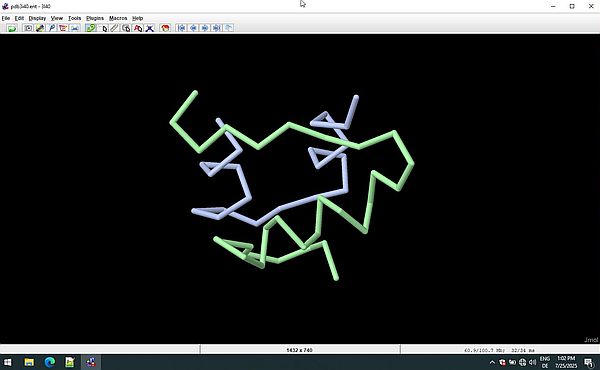This screenshot has height=370, width=600.
Task: Go to the next frame
Action: 205,28
